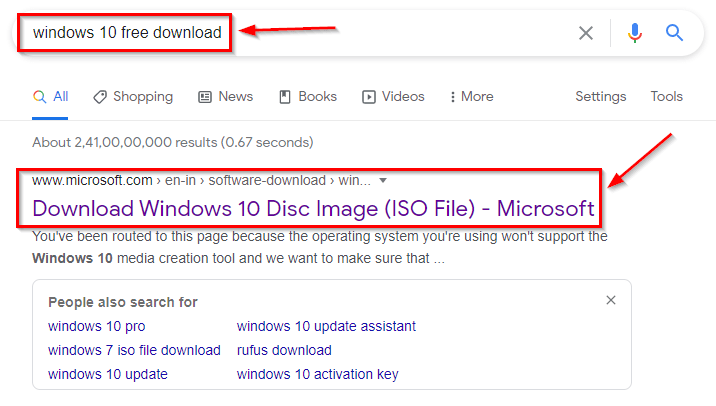Submit the query with the magnifier search icon

pyautogui.click(x=674, y=33)
